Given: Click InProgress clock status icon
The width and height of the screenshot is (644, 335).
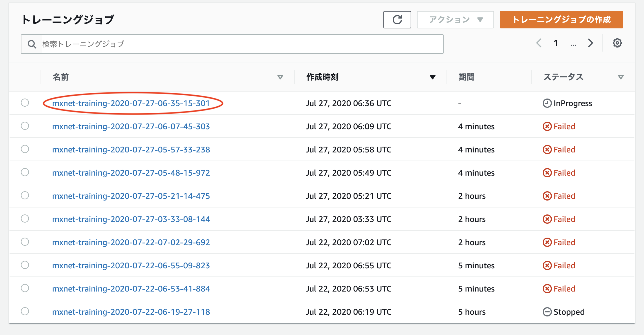Looking at the screenshot, I should pos(547,103).
